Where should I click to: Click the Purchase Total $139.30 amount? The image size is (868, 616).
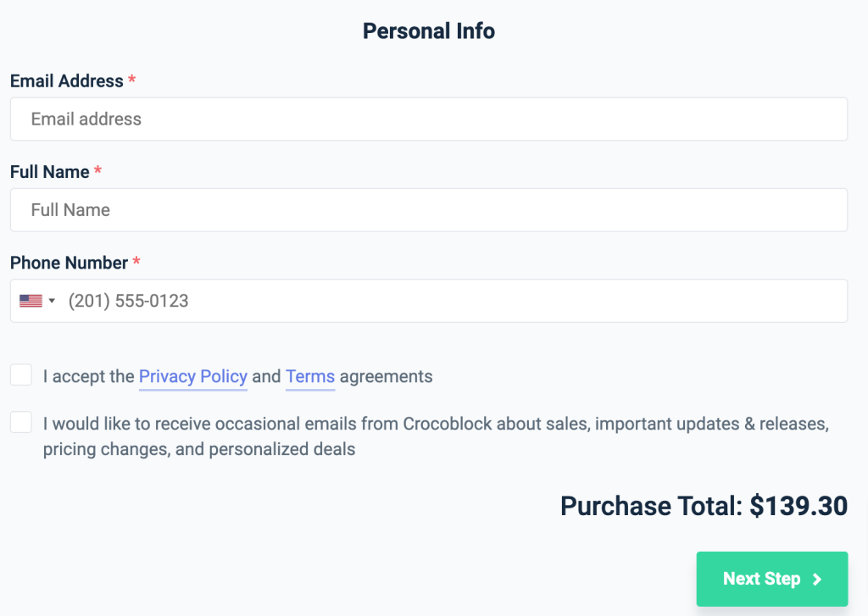(798, 506)
